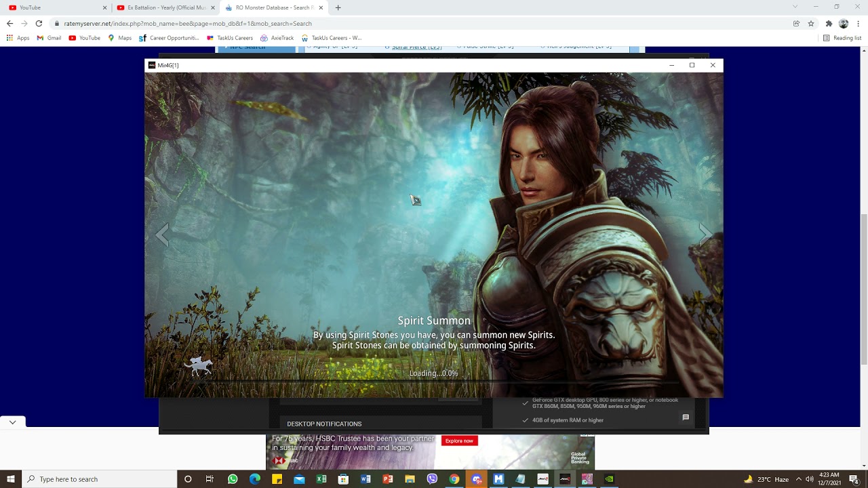Expand the collapsed panel chevron at bottom left
Viewport: 868px width, 488px height.
13,422
